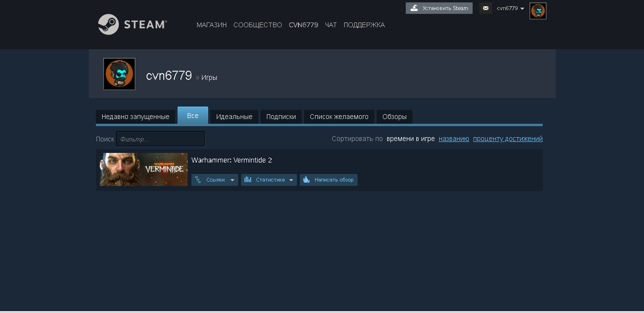Click the Игры breadcrumb text
Viewport: 644px width, 313px height.
point(209,77)
